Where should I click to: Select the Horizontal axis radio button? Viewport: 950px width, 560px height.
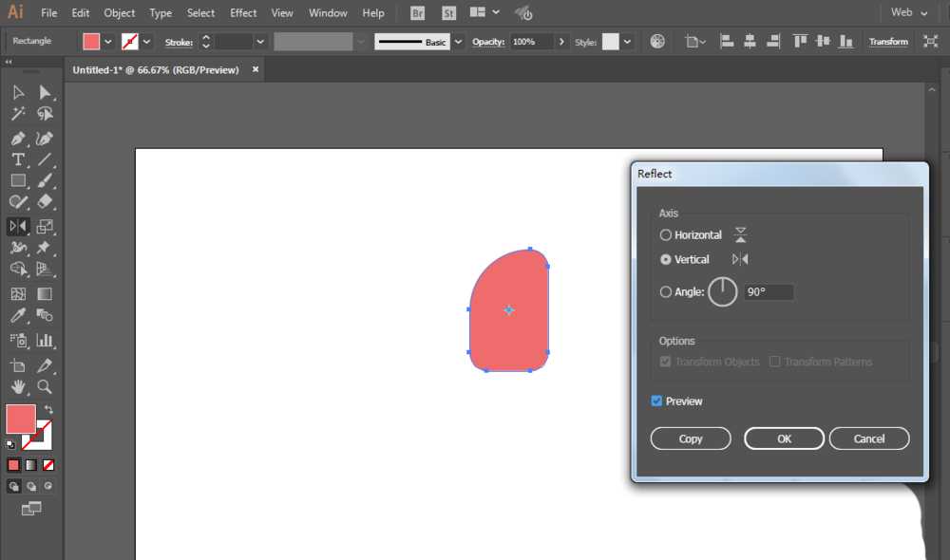point(666,235)
